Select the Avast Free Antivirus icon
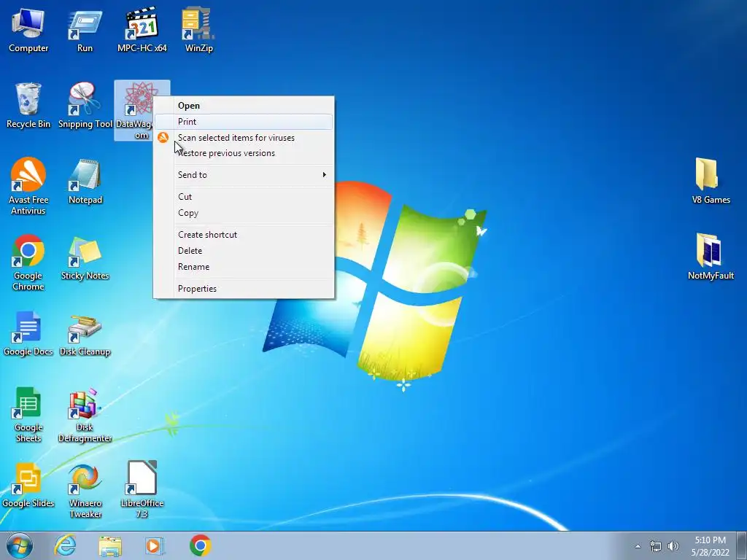747x560 pixels. click(28, 186)
